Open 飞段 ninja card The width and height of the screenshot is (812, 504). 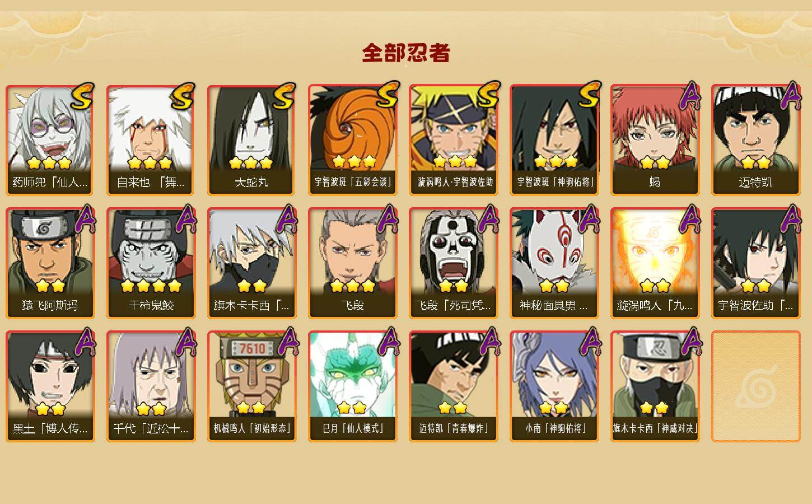click(353, 263)
